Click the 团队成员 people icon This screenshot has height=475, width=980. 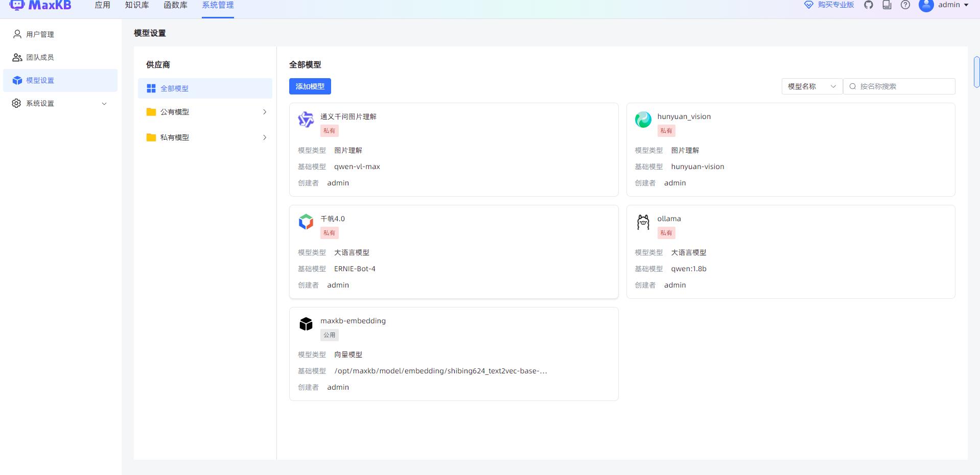tap(17, 57)
